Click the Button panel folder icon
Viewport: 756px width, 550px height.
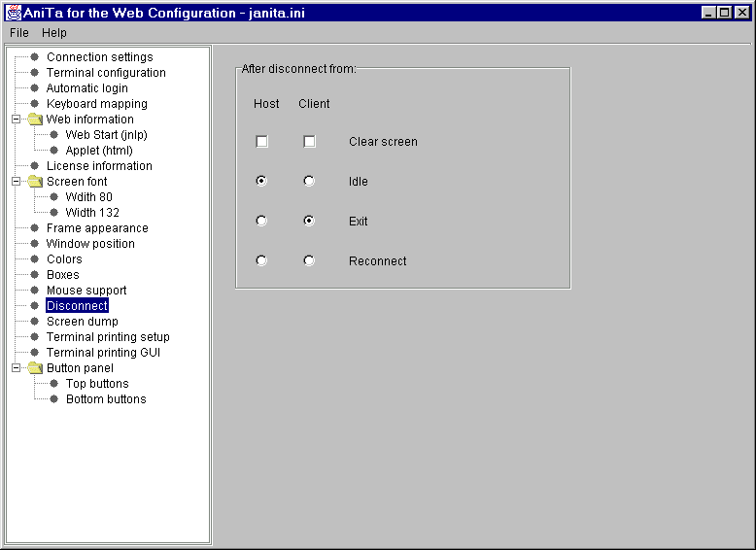[35, 367]
